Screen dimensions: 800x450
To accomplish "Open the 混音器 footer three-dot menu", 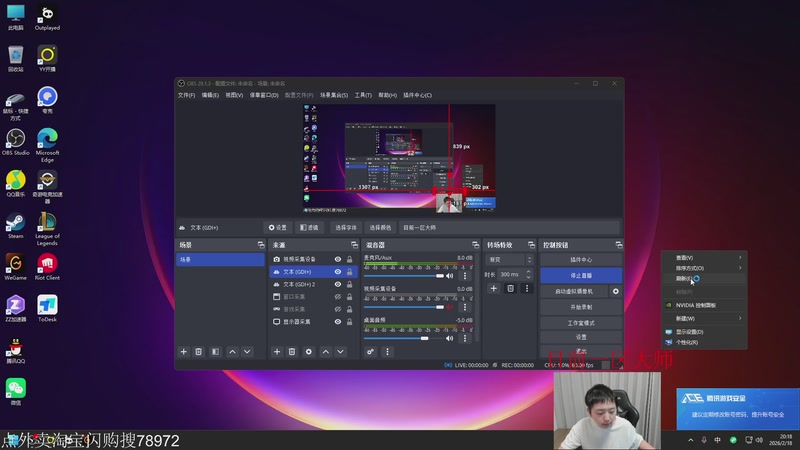I will tap(387, 352).
